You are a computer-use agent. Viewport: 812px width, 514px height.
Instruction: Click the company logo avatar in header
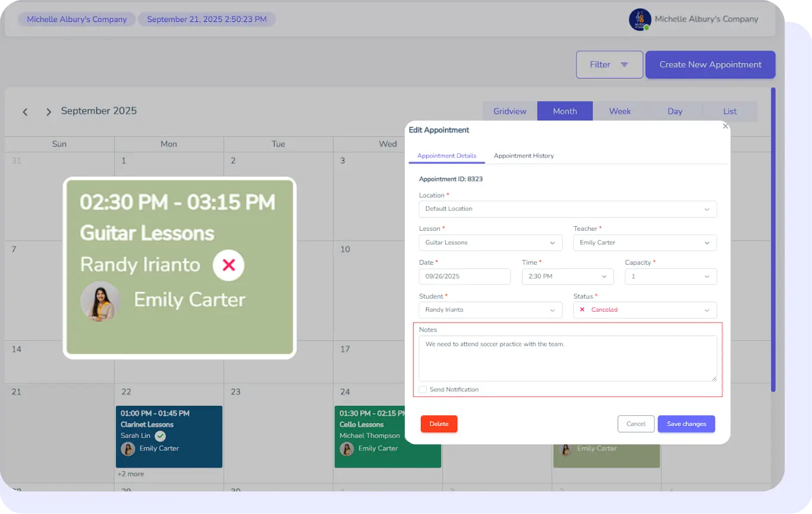coord(640,20)
